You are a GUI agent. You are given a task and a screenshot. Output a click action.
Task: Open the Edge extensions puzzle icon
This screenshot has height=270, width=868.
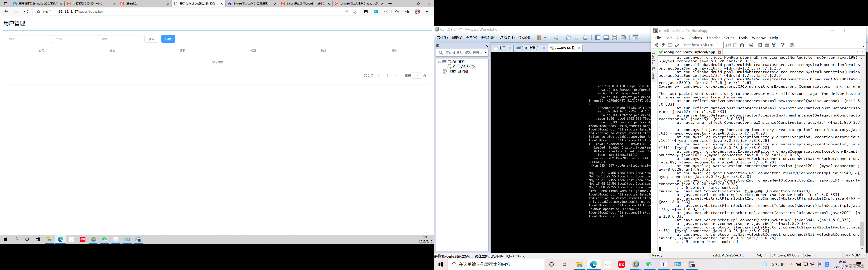(x=386, y=12)
